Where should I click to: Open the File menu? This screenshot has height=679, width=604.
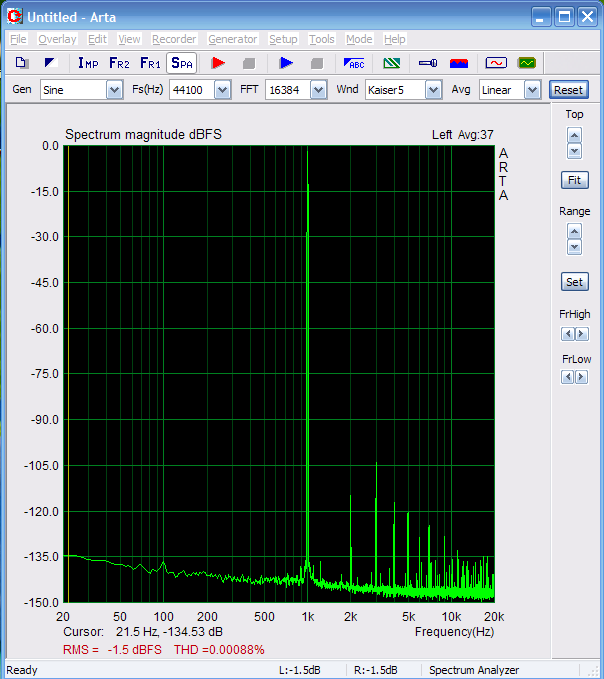pyautogui.click(x=18, y=39)
